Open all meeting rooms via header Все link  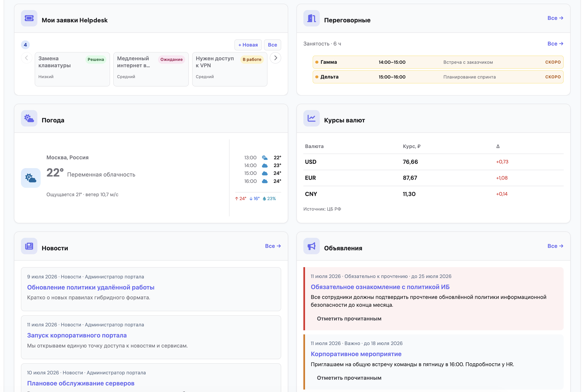click(x=555, y=18)
